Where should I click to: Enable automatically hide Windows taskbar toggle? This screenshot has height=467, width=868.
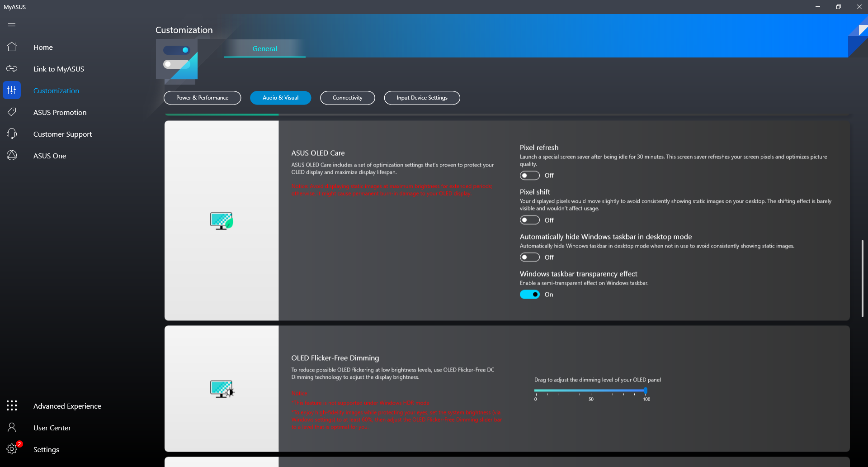tap(530, 257)
